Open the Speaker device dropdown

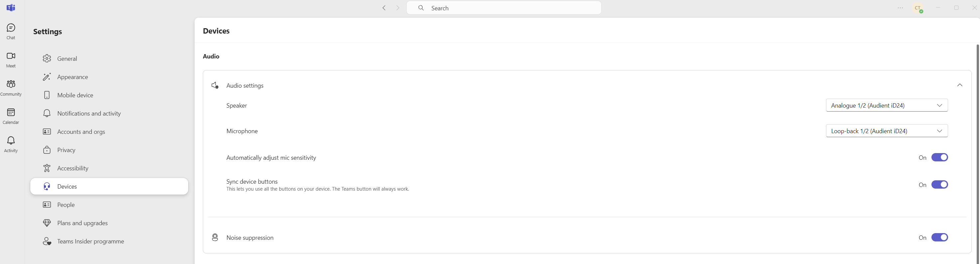[887, 105]
